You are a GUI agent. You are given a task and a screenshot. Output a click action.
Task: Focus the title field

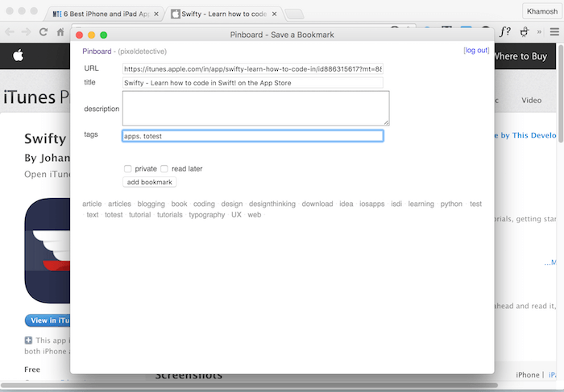click(253, 83)
